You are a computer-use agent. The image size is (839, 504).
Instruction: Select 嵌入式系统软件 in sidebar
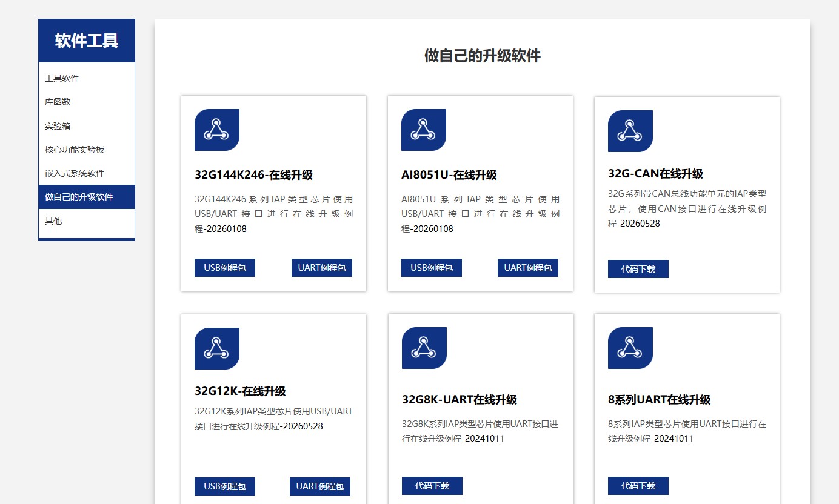[x=86, y=173]
